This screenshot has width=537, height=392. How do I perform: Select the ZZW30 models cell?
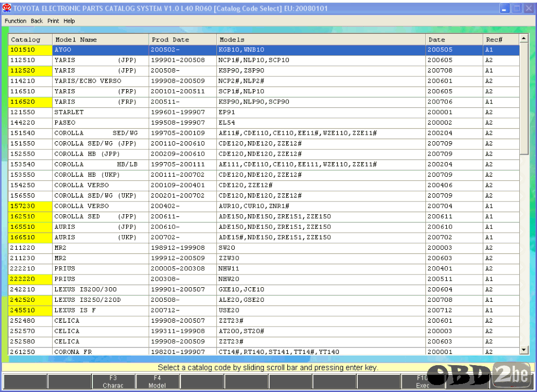tap(321, 258)
